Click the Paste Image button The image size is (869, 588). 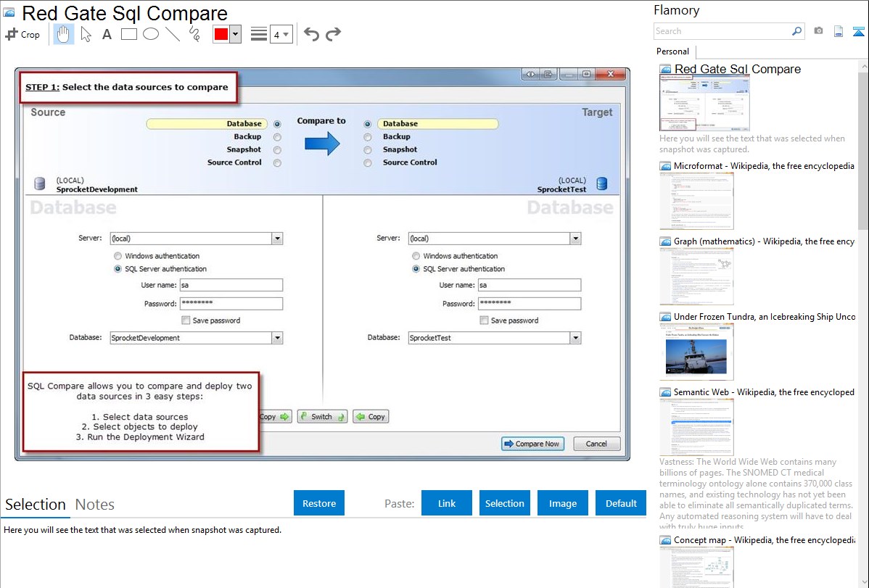(562, 503)
